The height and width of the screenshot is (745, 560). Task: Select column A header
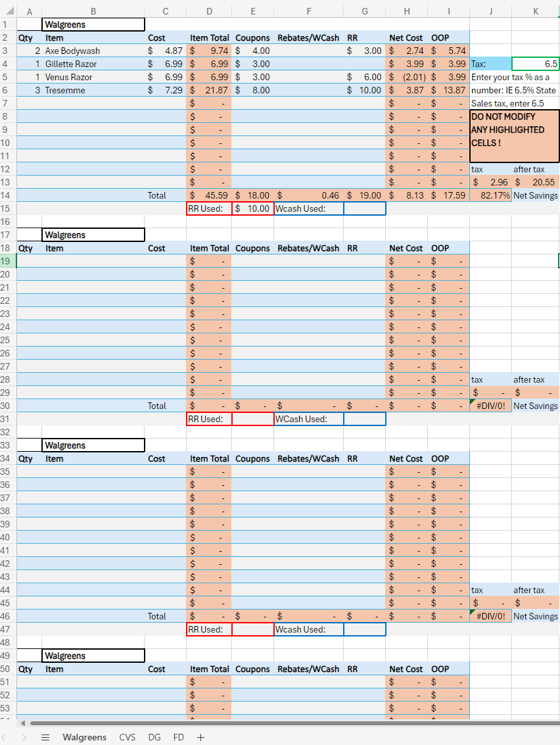point(30,11)
